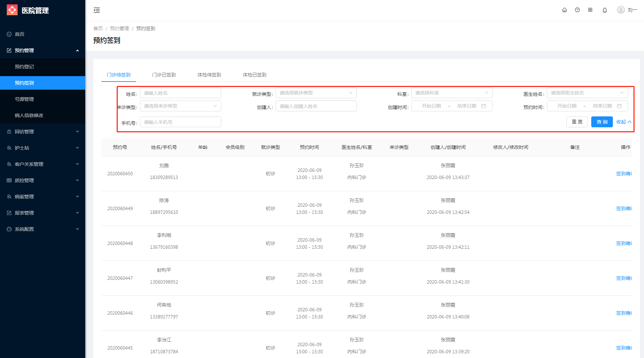
Task: Click the username 刘一 in the header
Action: coord(632,10)
